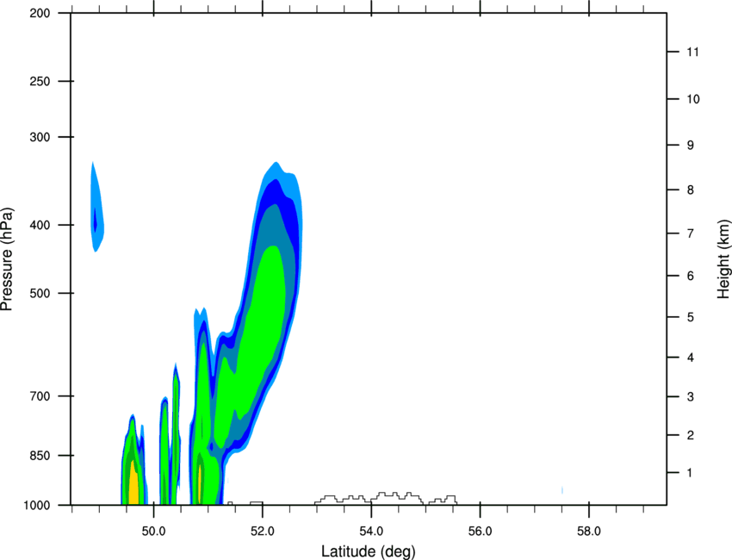The height and width of the screenshot is (560, 732).
Task: Pick the 4 km height label
Action: point(691,358)
